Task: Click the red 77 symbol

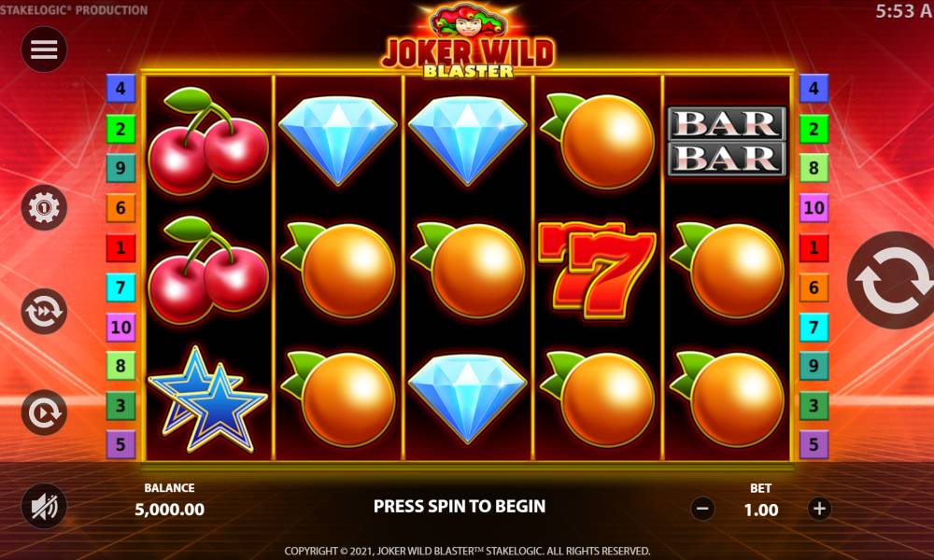Action: [597, 270]
